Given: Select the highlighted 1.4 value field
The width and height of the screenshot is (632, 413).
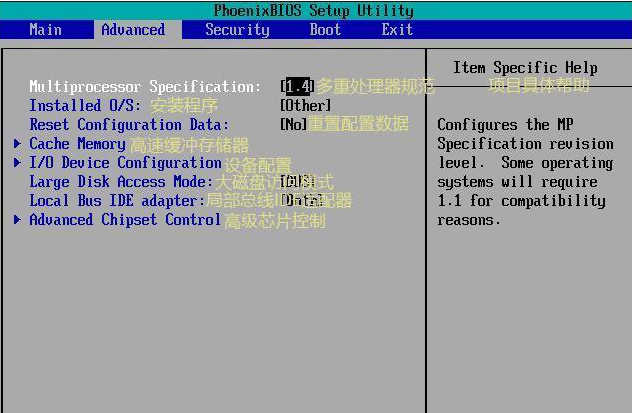Looking at the screenshot, I should (x=297, y=87).
